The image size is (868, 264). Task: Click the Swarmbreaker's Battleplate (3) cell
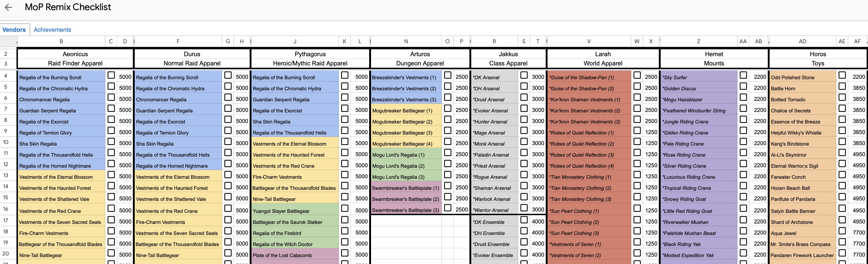[x=405, y=210]
